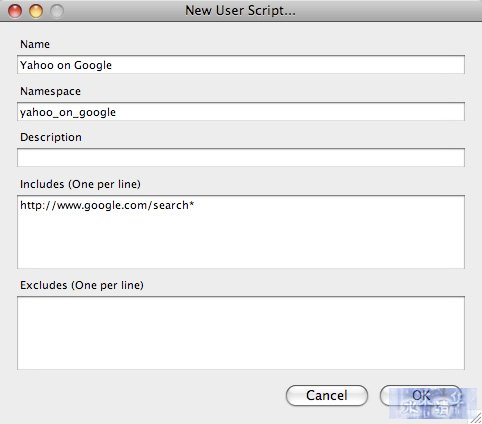Screen dimensions: 482x424
Task: Click inside the Includes text area
Action: click(241, 232)
